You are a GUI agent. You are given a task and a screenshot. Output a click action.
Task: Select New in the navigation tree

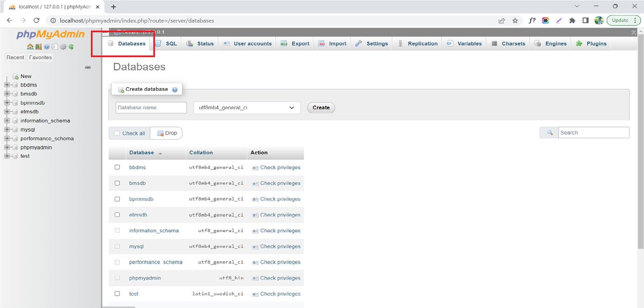pyautogui.click(x=26, y=76)
